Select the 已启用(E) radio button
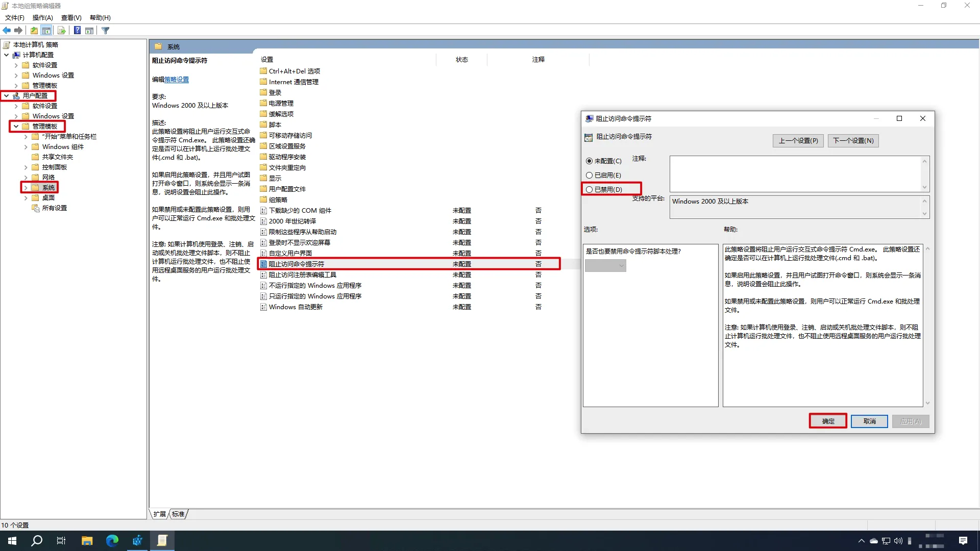Viewport: 980px width, 551px height. (590, 176)
